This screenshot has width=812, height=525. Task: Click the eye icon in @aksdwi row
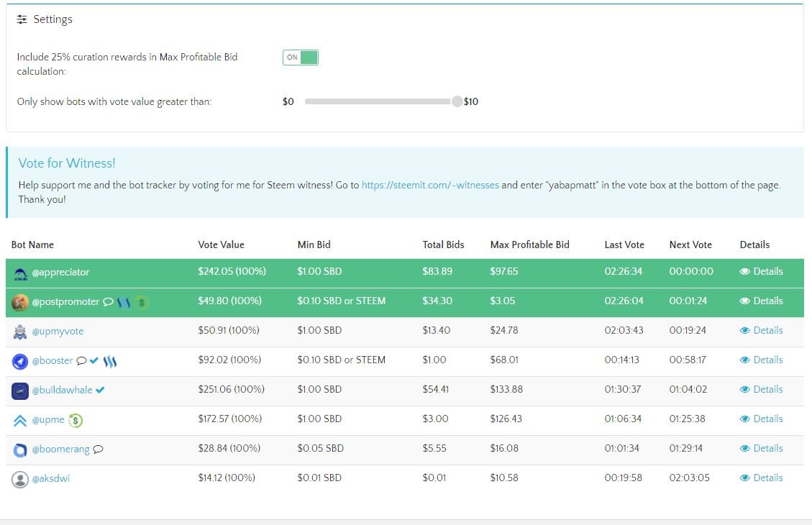pyautogui.click(x=744, y=478)
